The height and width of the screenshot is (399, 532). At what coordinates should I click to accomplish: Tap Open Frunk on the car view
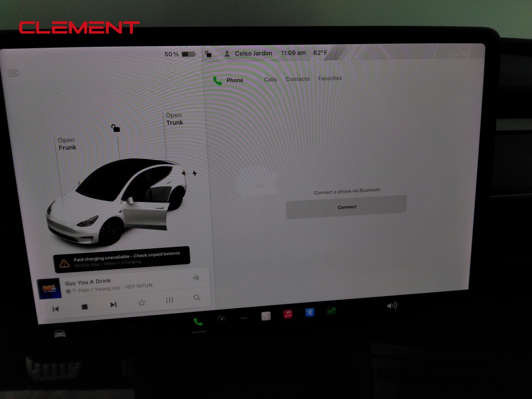(66, 143)
